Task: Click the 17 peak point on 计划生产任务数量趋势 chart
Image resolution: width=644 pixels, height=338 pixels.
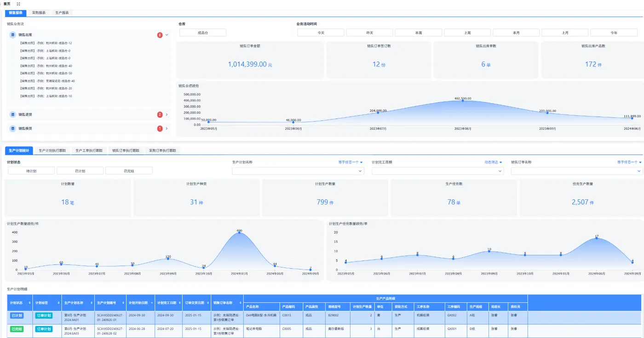Action: point(597,239)
